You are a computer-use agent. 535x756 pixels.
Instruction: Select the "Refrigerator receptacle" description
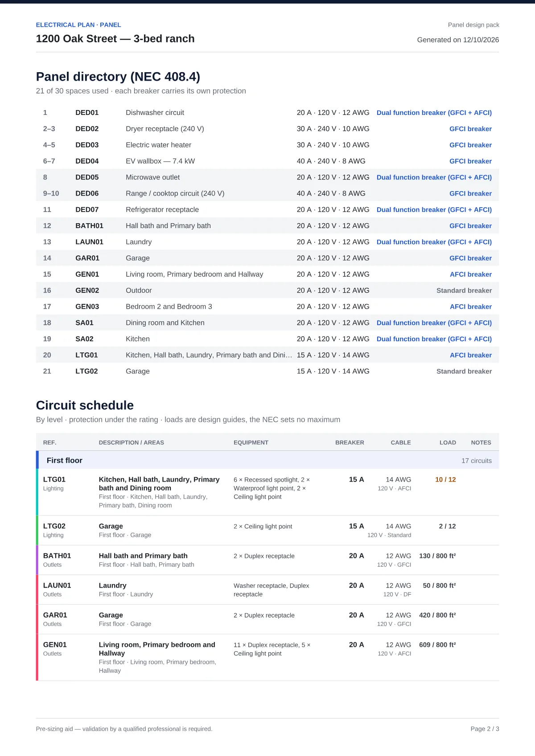coord(162,209)
